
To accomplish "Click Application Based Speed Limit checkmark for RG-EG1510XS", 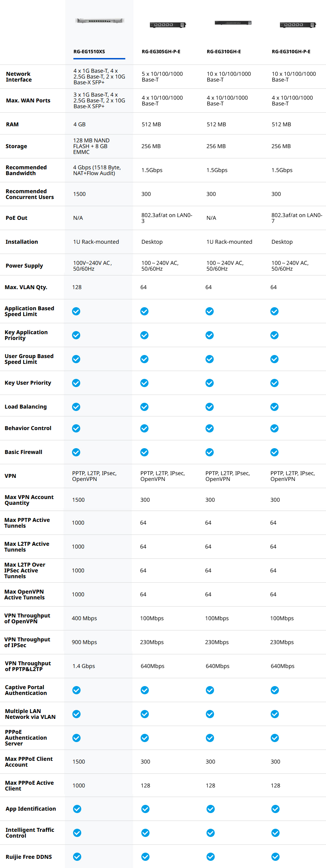I will click(x=76, y=311).
